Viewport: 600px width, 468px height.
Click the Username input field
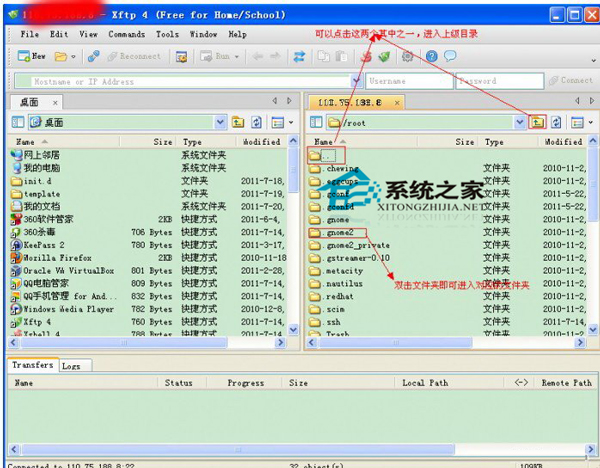point(409,81)
